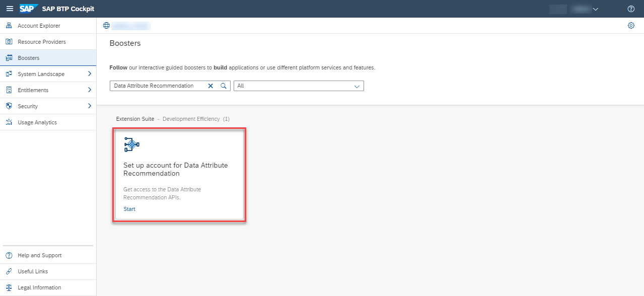This screenshot has height=296, width=644.
Task: Open Account Explorer in sidebar
Action: point(48,26)
